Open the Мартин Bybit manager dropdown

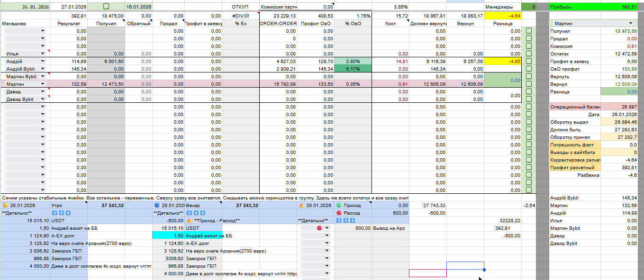(x=43, y=77)
